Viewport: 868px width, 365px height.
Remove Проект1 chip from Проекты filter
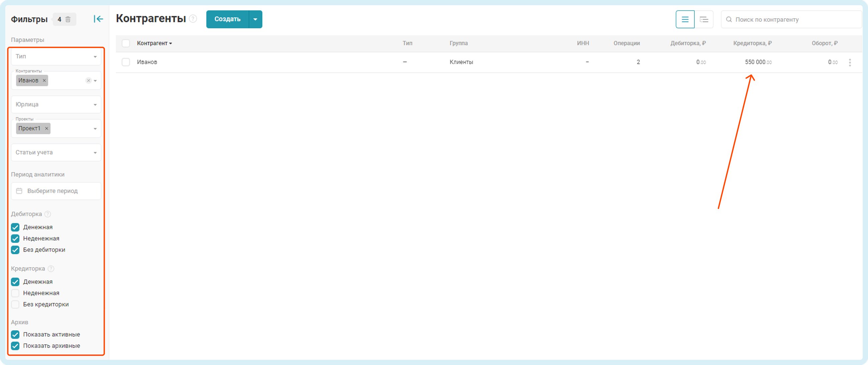point(46,129)
